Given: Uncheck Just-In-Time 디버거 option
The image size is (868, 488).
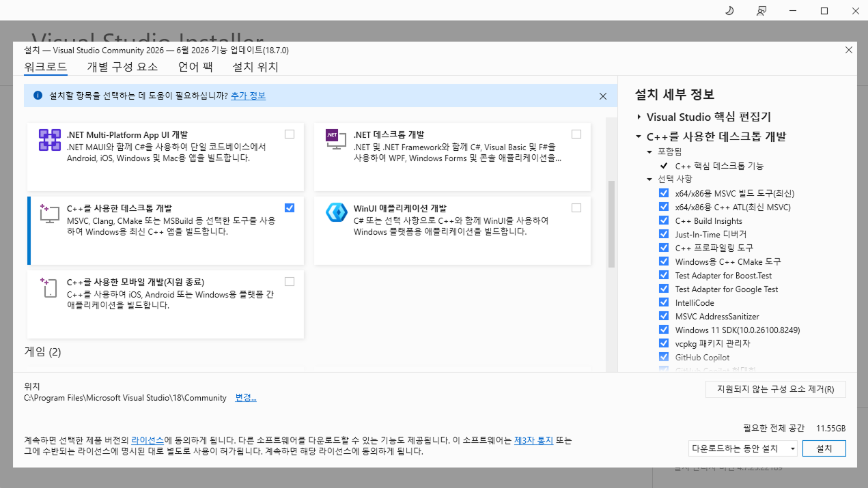Looking at the screenshot, I should point(664,234).
